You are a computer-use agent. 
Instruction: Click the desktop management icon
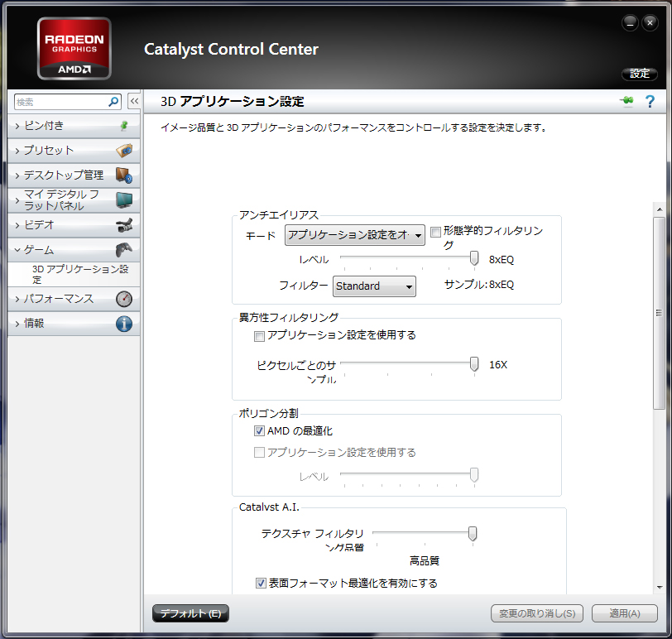pyautogui.click(x=124, y=175)
